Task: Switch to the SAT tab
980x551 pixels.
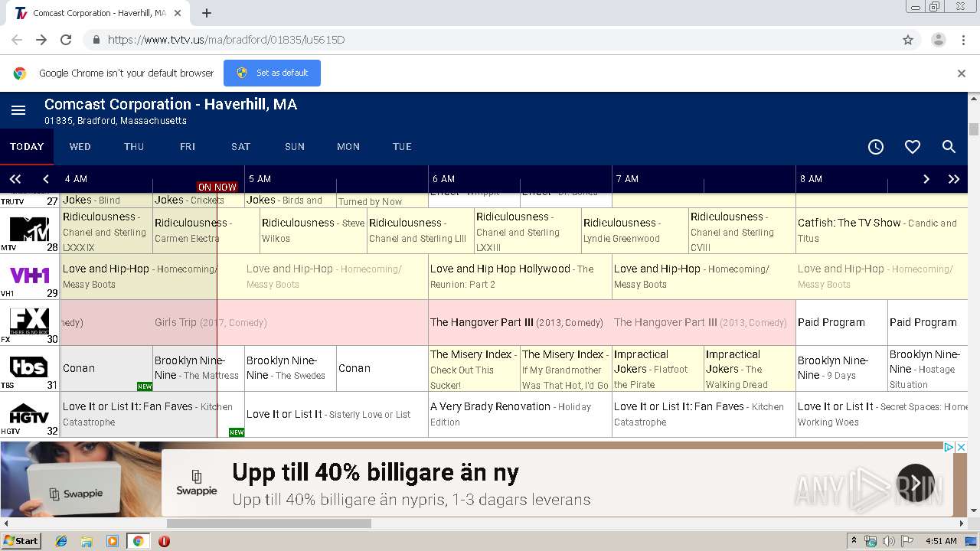Action: point(241,147)
